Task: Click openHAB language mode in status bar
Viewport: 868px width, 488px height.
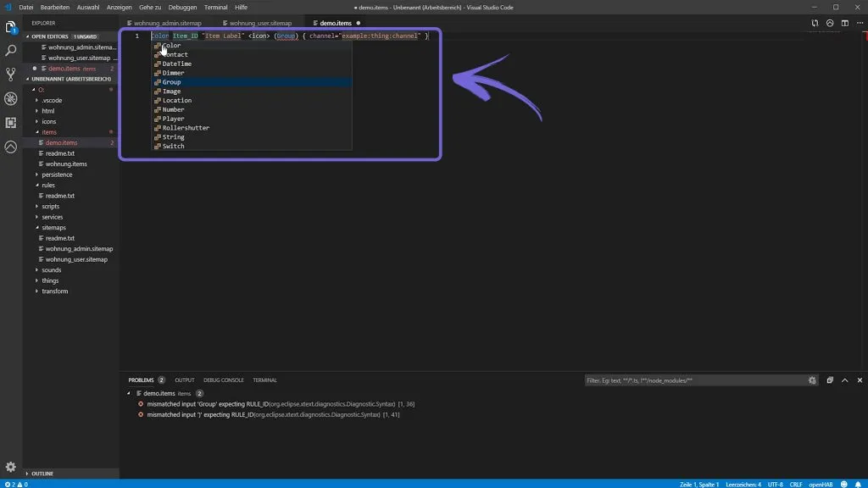Action: pyautogui.click(x=821, y=484)
